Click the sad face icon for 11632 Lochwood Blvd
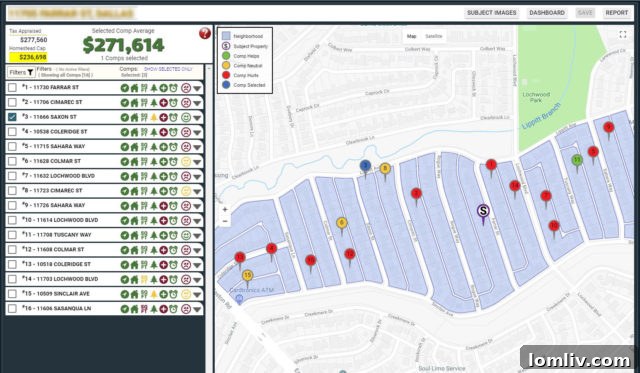Image resolution: width=640 pixels, height=373 pixels. [x=186, y=176]
